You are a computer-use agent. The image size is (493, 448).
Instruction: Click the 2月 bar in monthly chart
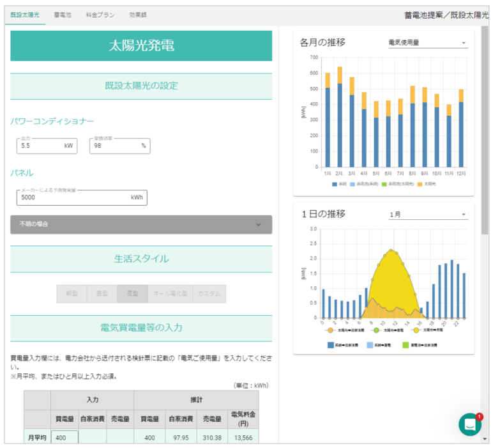click(340, 117)
